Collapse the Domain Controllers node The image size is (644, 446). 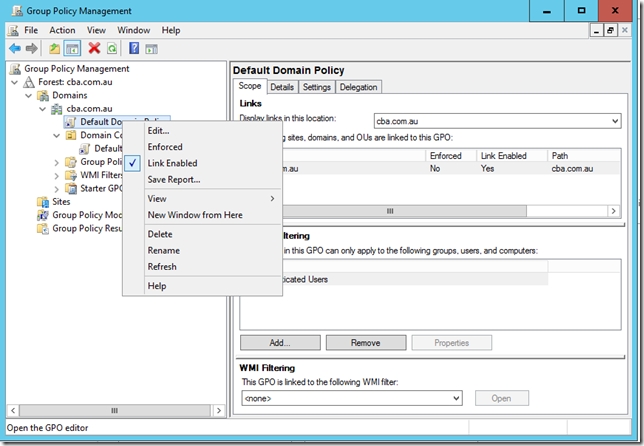[57, 136]
